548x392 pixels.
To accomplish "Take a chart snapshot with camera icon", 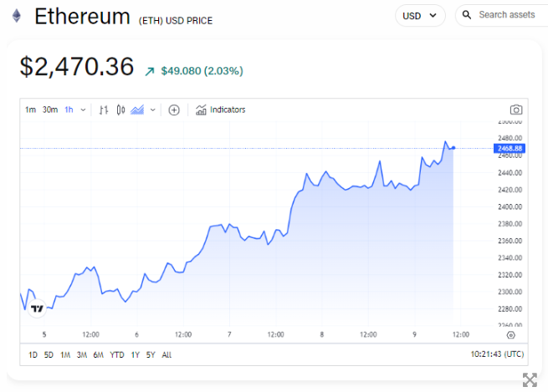I will click(x=516, y=110).
